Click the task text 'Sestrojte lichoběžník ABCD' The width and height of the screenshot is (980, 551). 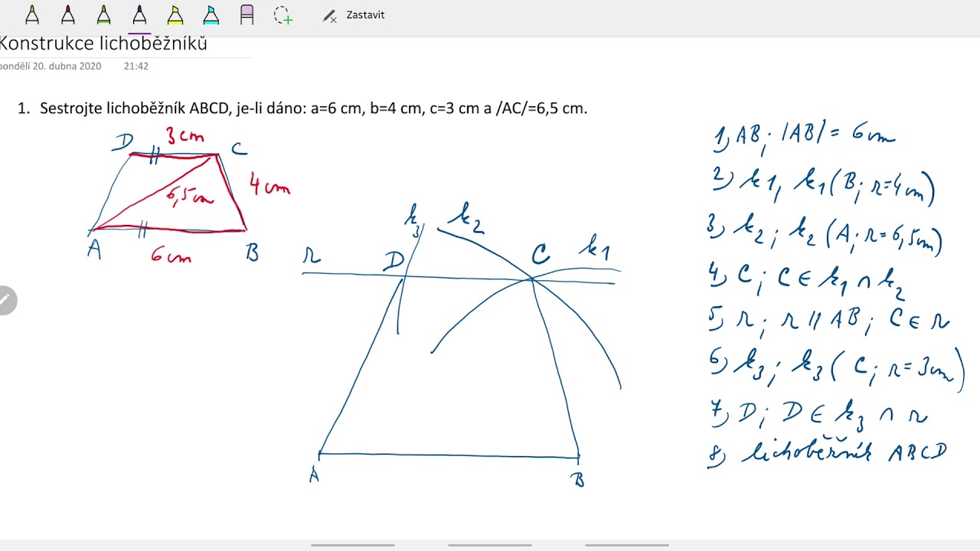pyautogui.click(x=134, y=109)
